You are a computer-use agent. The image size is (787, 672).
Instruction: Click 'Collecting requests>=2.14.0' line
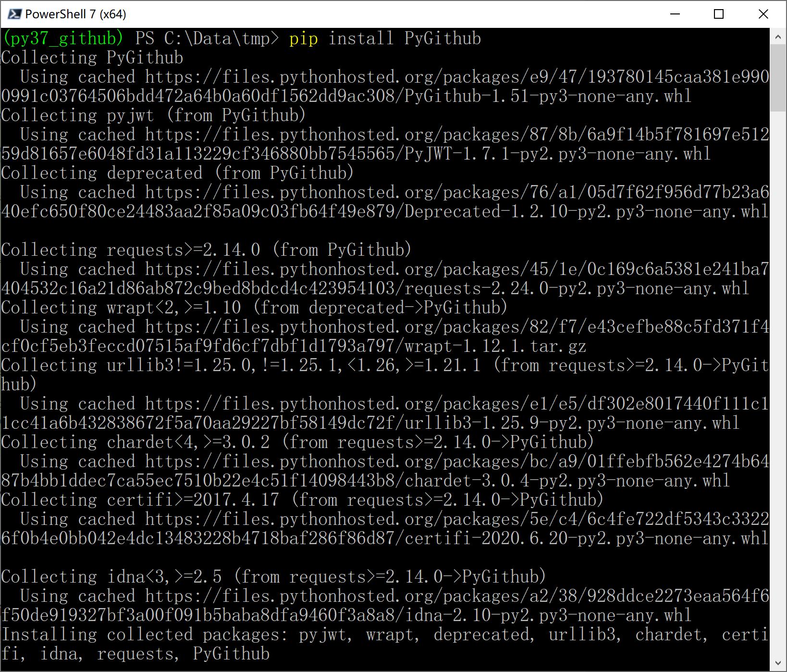pos(207,250)
